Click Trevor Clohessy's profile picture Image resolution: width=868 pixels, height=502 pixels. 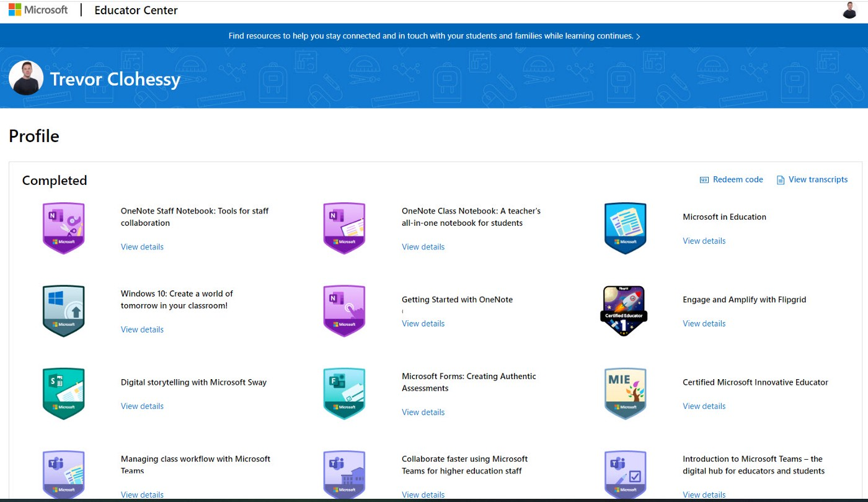pyautogui.click(x=26, y=79)
